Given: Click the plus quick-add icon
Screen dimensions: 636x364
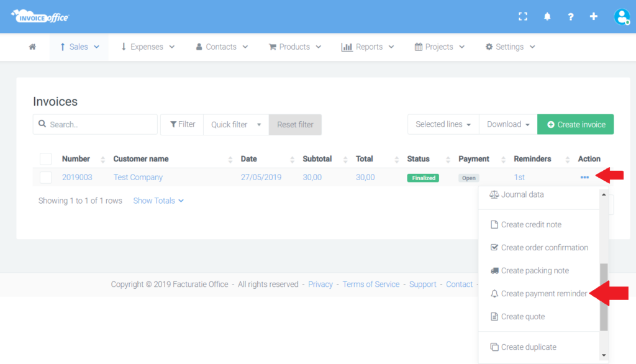Looking at the screenshot, I should (x=593, y=16).
